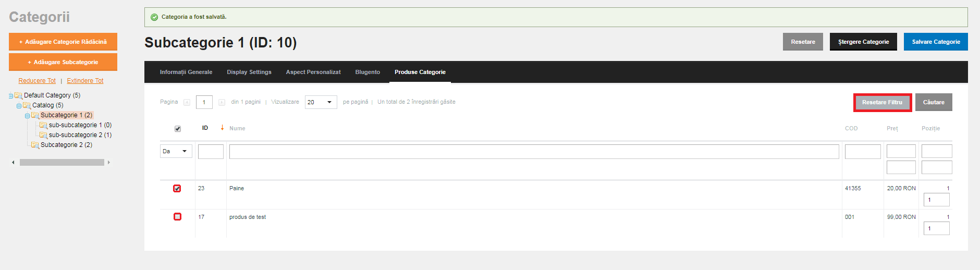Switch to Display Settings tab
Screen dimensions: 980x270
249,72
